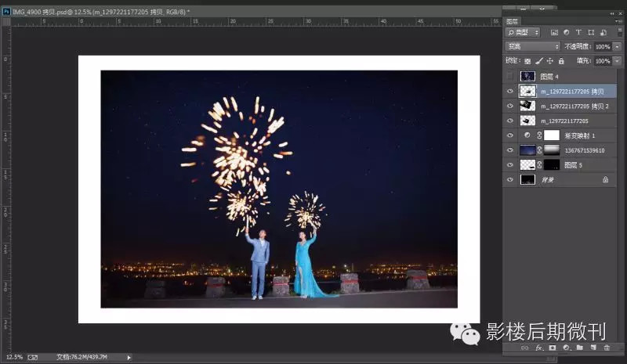627x364 pixels.
Task: Click the ruler origin corner box
Action: click(6, 22)
